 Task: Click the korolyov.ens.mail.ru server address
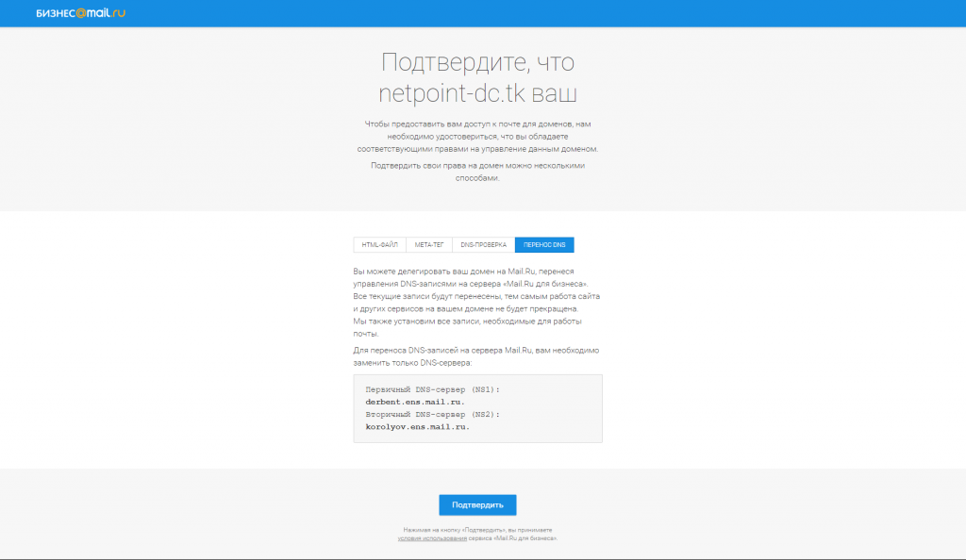coord(417,426)
